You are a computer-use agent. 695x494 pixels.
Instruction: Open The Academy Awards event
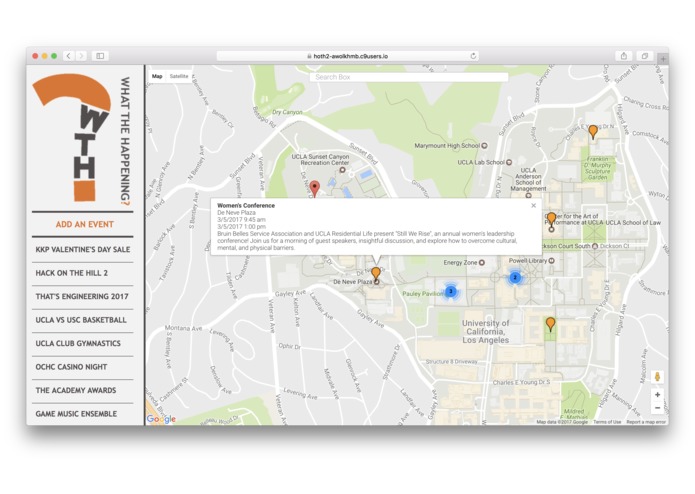pyautogui.click(x=83, y=390)
